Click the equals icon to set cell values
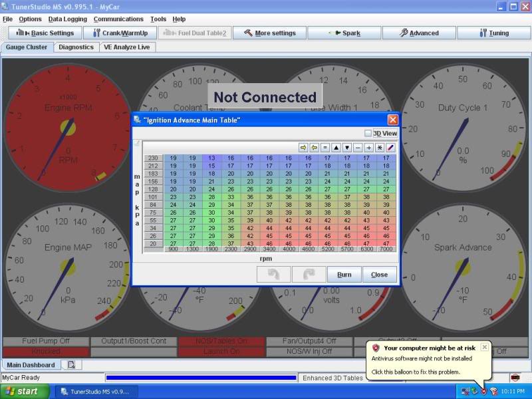 (x=324, y=147)
